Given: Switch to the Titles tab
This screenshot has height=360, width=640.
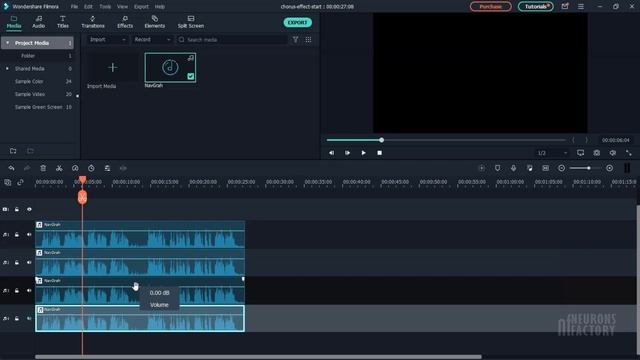Looking at the screenshot, I should [x=62, y=22].
